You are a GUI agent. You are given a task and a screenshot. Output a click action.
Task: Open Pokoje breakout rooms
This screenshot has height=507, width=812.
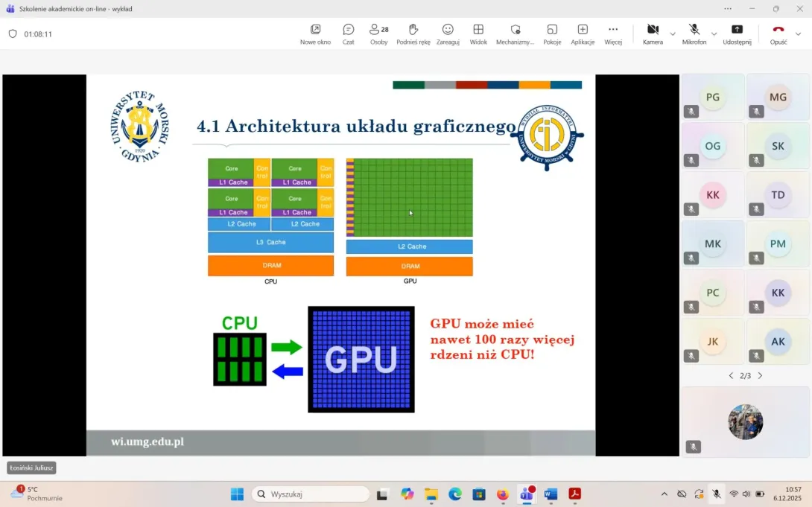552,34
